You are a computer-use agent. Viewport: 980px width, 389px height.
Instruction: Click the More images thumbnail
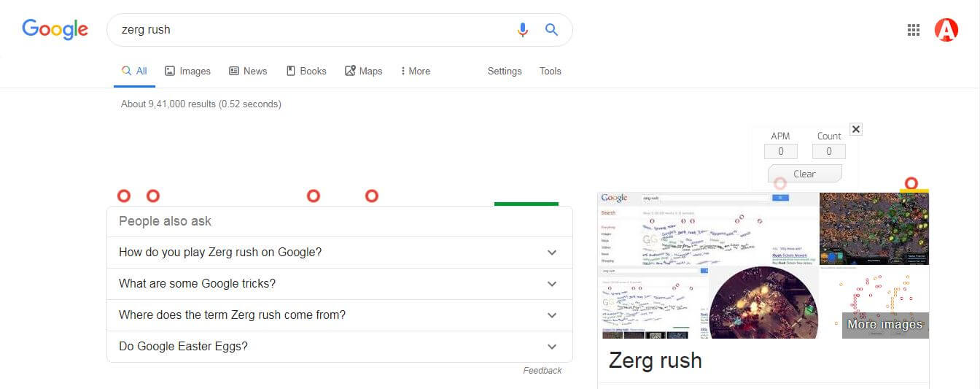coord(884,325)
